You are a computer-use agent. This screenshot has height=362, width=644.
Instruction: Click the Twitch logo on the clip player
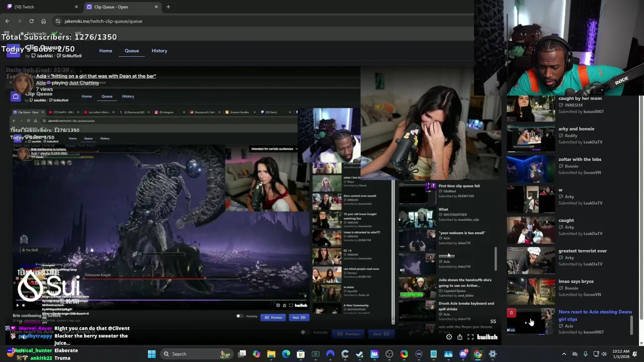click(487, 337)
